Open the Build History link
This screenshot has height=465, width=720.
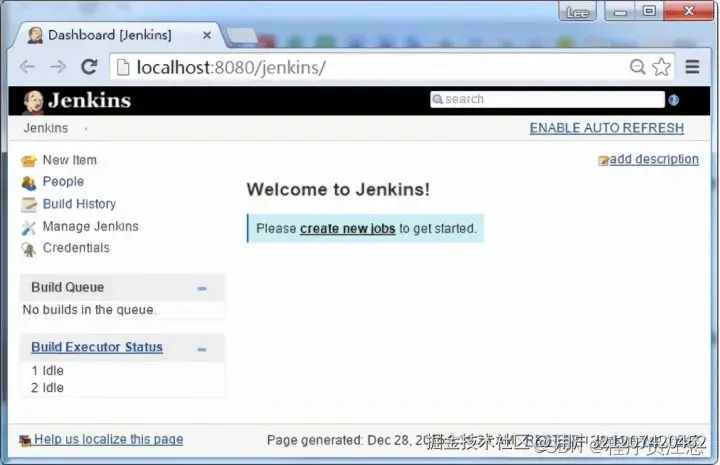(79, 204)
